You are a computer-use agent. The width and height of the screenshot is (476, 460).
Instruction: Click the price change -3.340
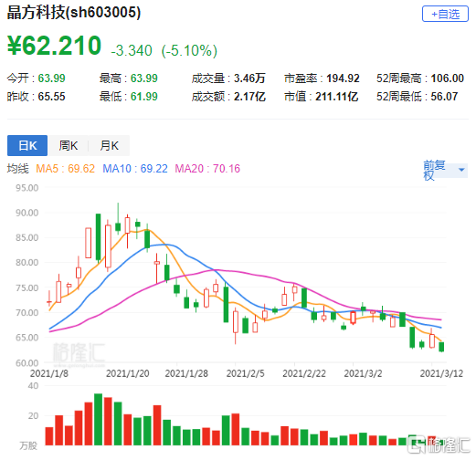click(x=132, y=50)
